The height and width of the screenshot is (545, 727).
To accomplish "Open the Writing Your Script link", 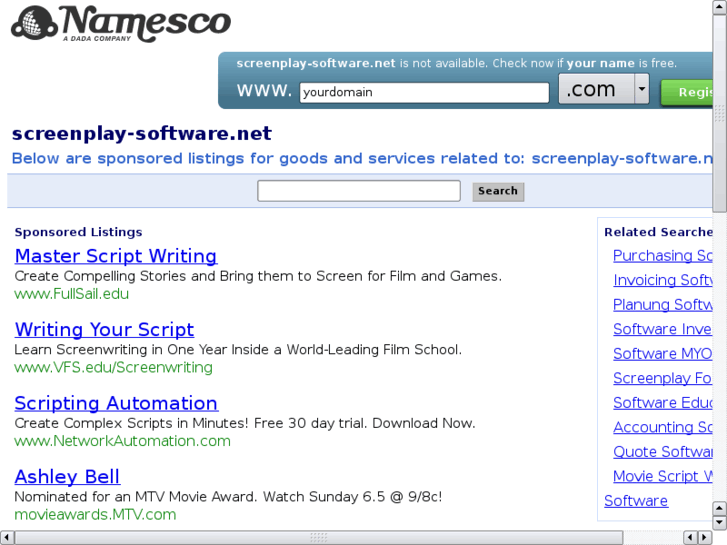I will tap(104, 329).
